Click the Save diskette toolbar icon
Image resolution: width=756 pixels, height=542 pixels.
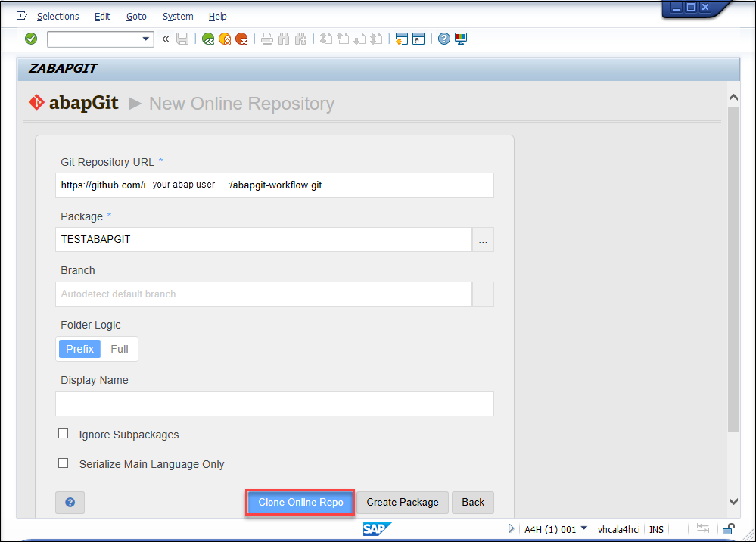click(x=182, y=39)
